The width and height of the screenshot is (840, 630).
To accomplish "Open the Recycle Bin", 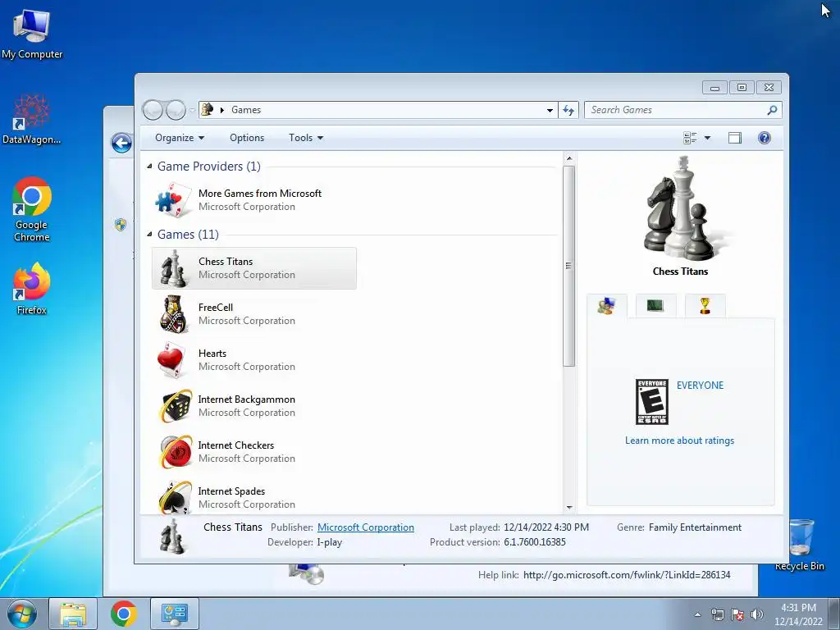I will click(x=799, y=545).
